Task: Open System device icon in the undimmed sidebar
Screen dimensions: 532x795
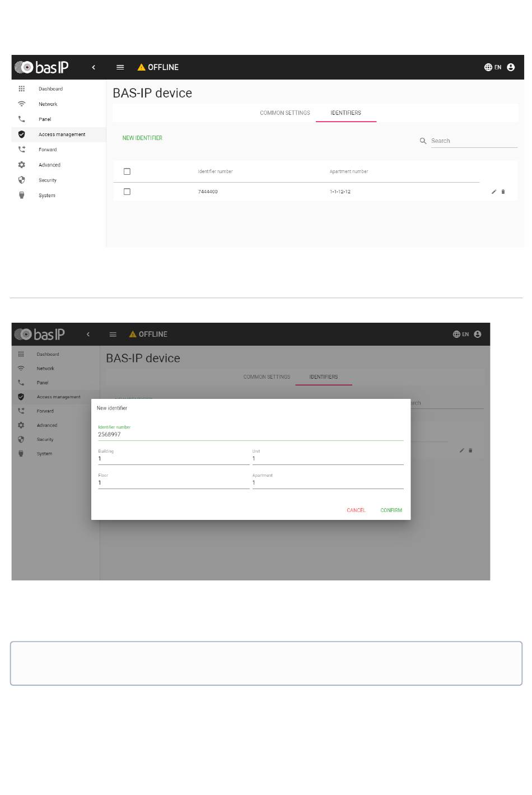Action: pyautogui.click(x=22, y=195)
